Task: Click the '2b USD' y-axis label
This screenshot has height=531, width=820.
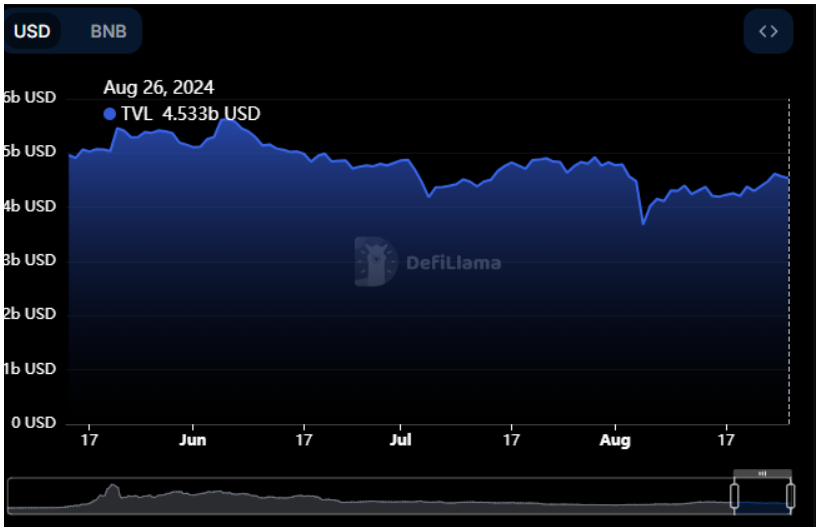Action: (x=29, y=313)
